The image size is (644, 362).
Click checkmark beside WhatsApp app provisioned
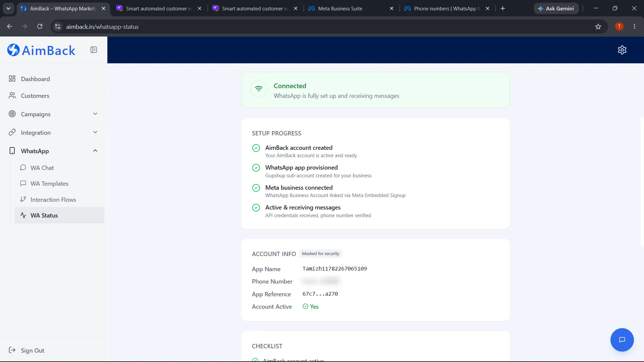coord(256,168)
